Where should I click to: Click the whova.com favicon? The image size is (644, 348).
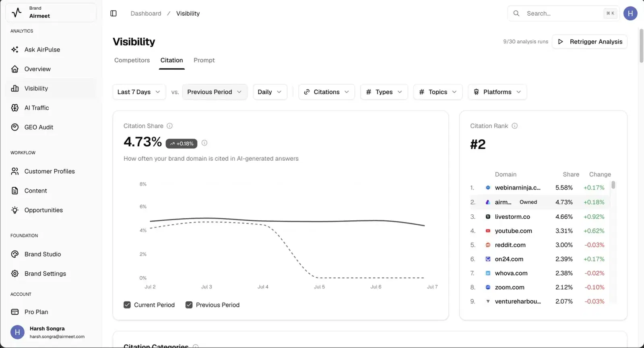click(488, 273)
